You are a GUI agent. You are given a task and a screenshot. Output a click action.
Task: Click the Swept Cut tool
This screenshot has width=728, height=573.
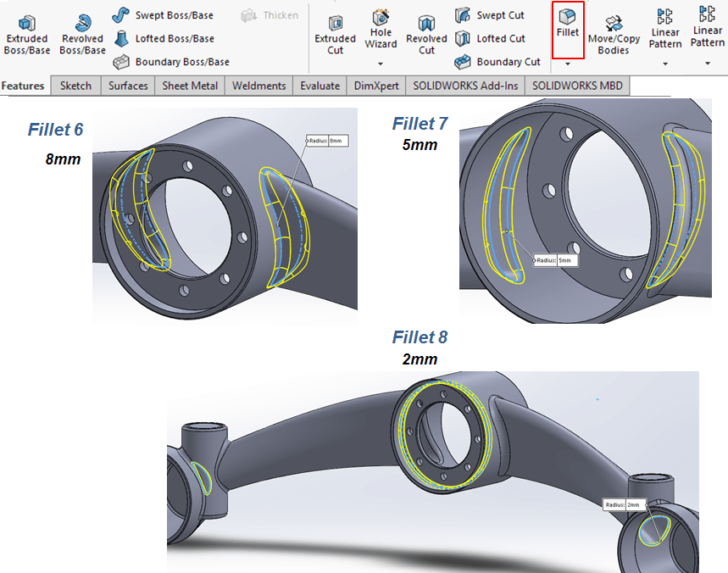pyautogui.click(x=490, y=15)
